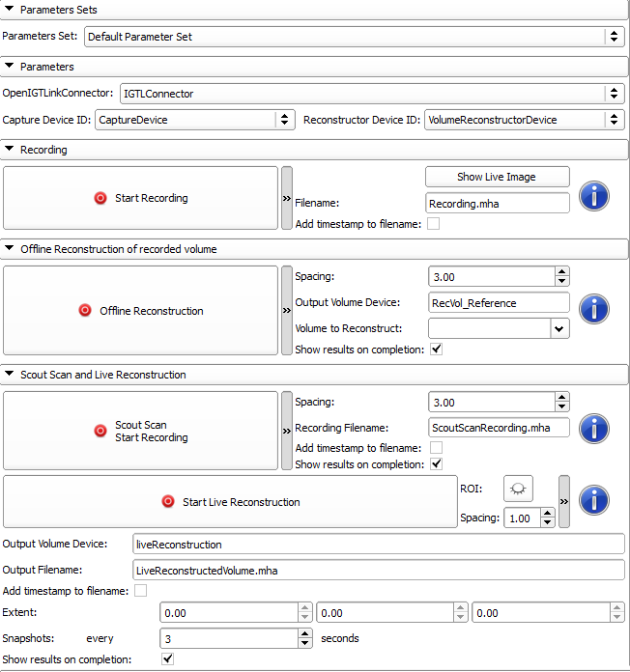Enable timestamp checkbox for Recording filename
The image size is (630, 672).
tap(434, 224)
